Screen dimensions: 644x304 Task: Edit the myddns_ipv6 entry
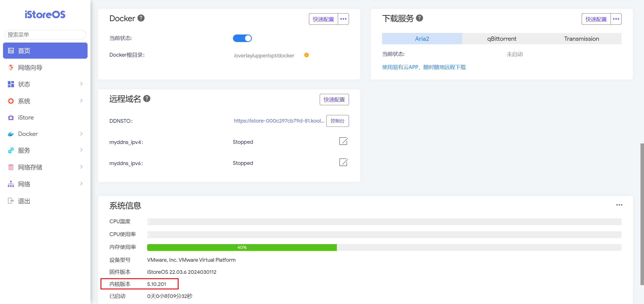pyautogui.click(x=343, y=163)
